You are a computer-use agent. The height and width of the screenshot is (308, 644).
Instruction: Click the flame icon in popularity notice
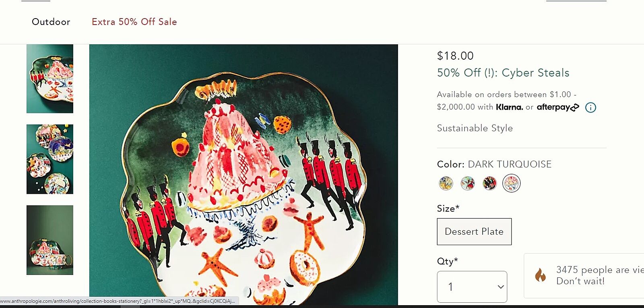(x=540, y=275)
